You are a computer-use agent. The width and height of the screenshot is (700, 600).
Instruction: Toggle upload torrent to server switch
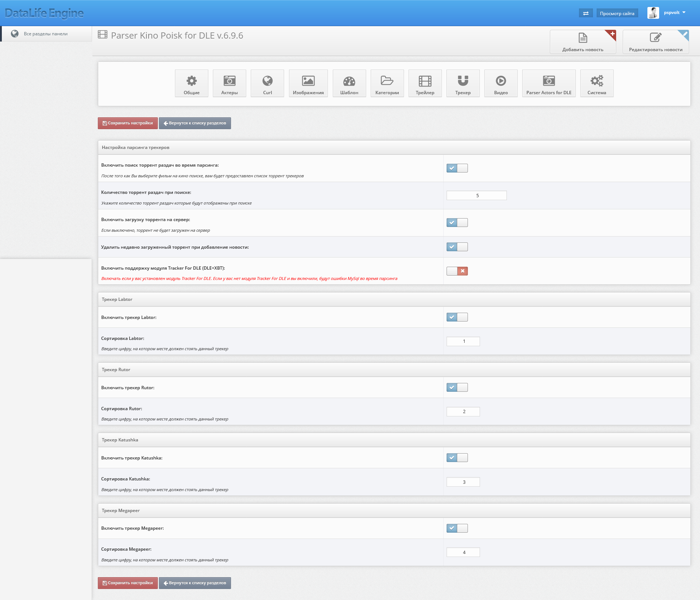pos(457,223)
